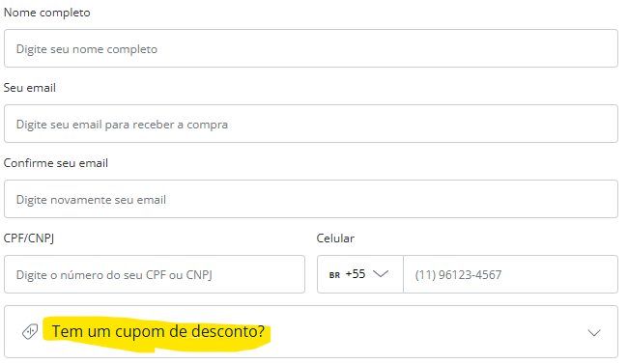Click the "CPF/CNPJ" label
The height and width of the screenshot is (364, 628).
tap(29, 238)
